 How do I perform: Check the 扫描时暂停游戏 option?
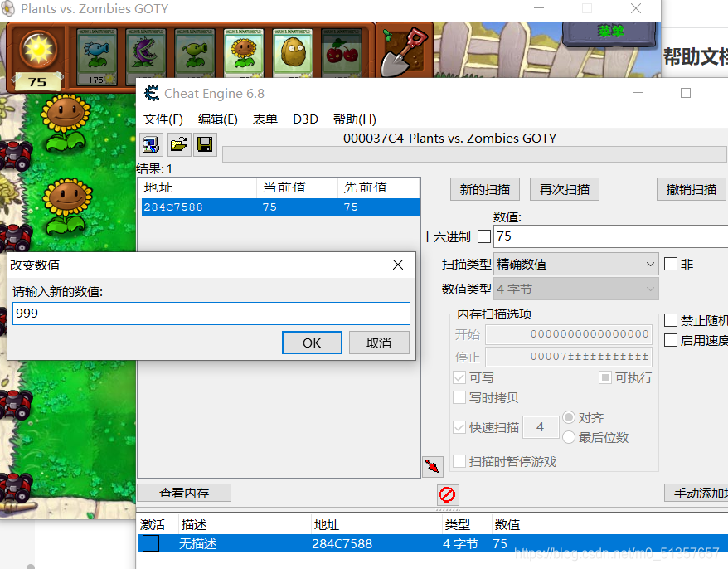coord(459,461)
